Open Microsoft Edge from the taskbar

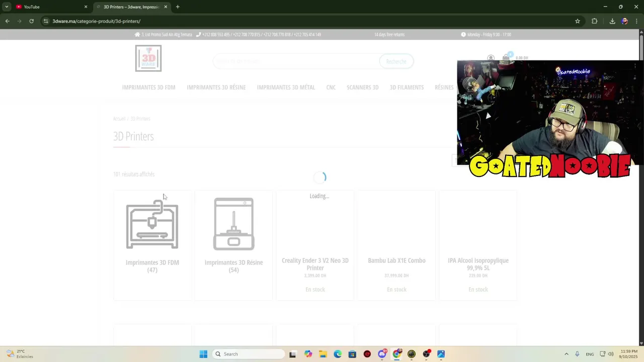click(x=338, y=354)
